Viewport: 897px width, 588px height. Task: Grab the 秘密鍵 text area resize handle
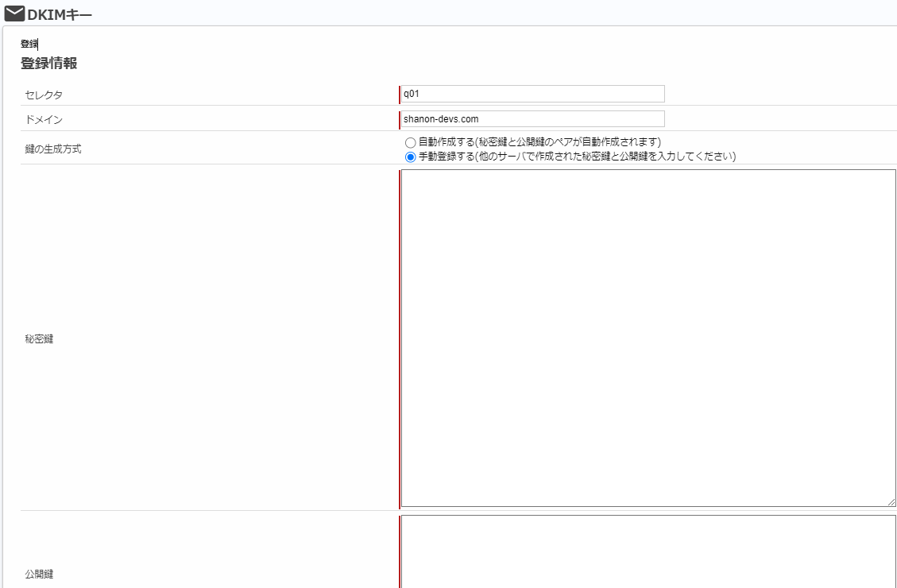point(891,502)
